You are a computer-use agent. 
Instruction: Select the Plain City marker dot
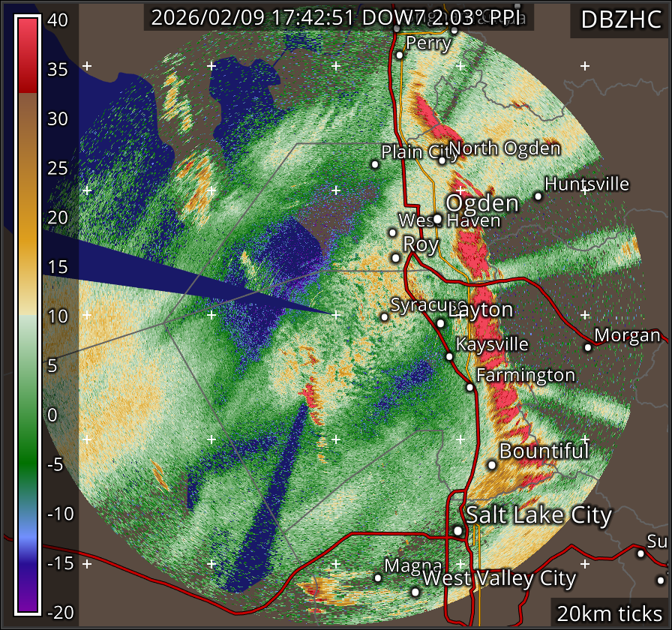pyautogui.click(x=375, y=163)
